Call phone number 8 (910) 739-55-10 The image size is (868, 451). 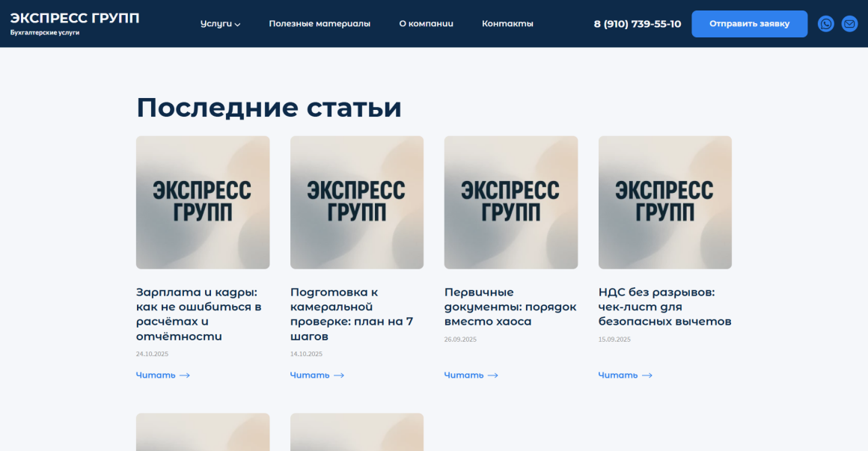637,24
